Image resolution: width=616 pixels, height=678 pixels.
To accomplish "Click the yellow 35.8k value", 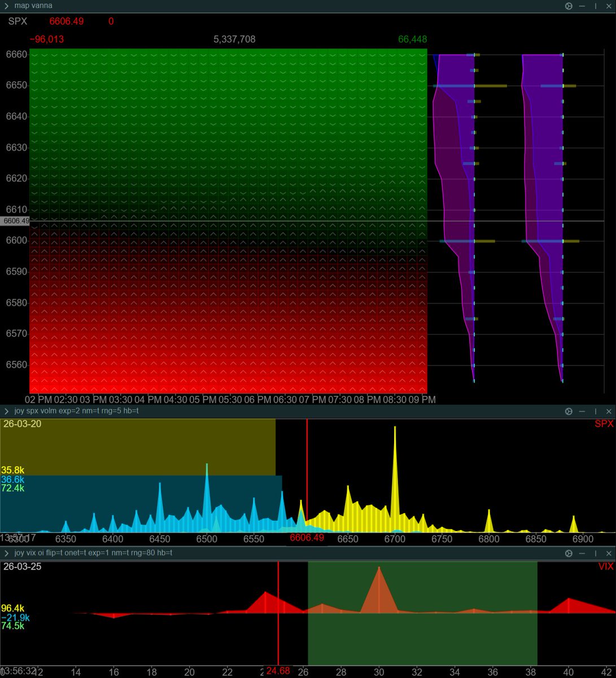I will point(12,470).
